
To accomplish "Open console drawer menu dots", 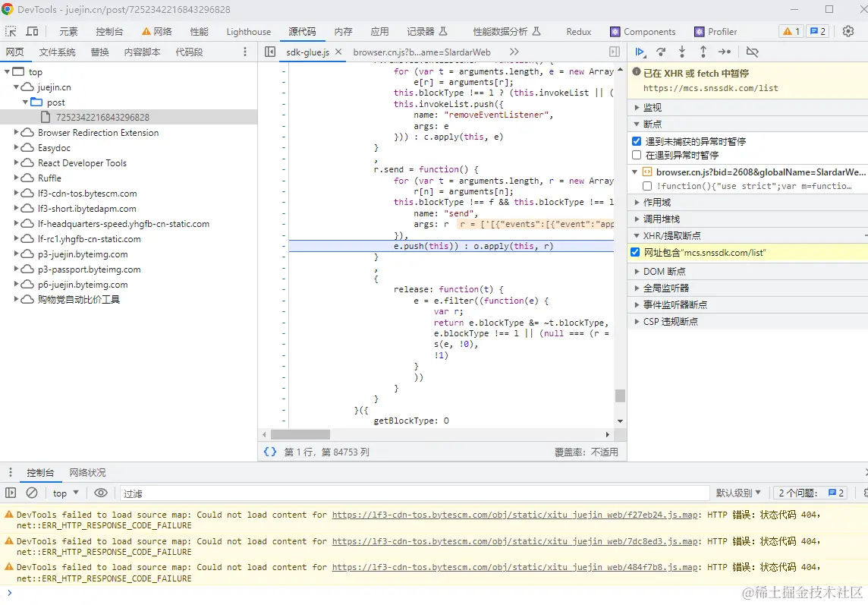I will [11, 473].
